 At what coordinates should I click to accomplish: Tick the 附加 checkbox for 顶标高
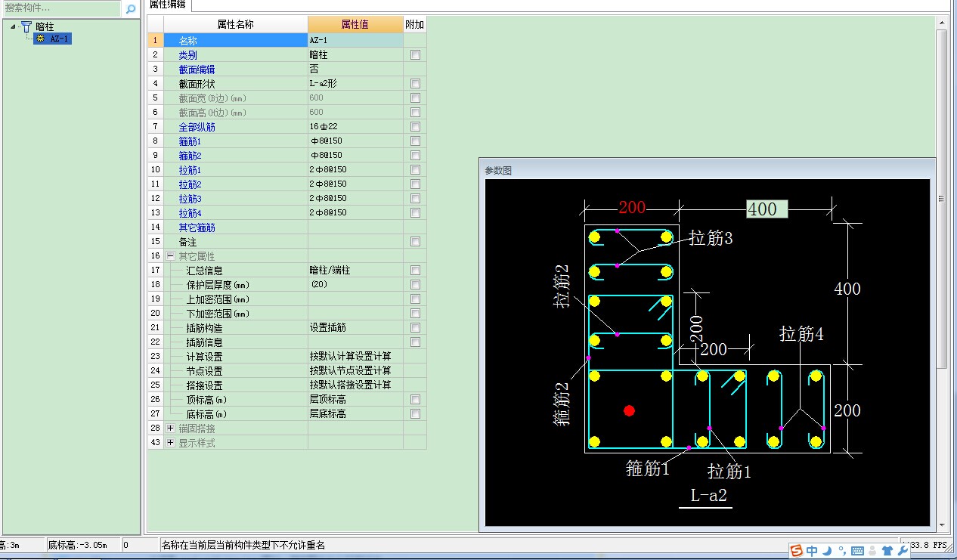[x=415, y=399]
